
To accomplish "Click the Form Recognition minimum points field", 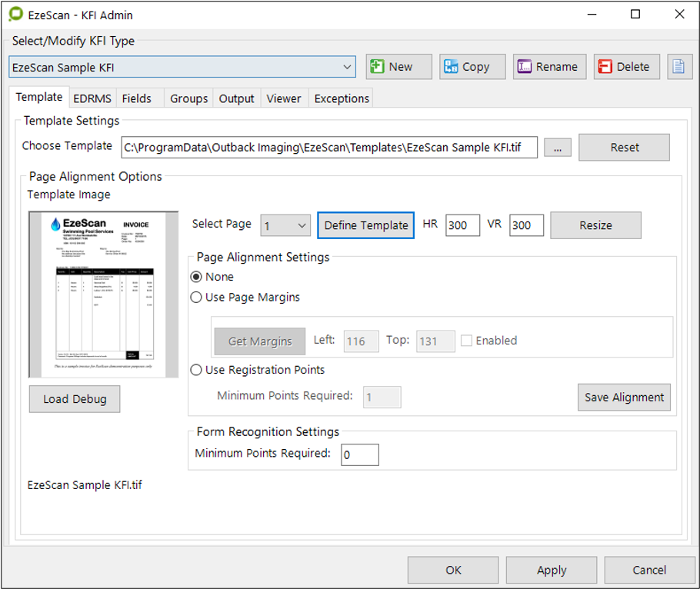I will point(360,454).
